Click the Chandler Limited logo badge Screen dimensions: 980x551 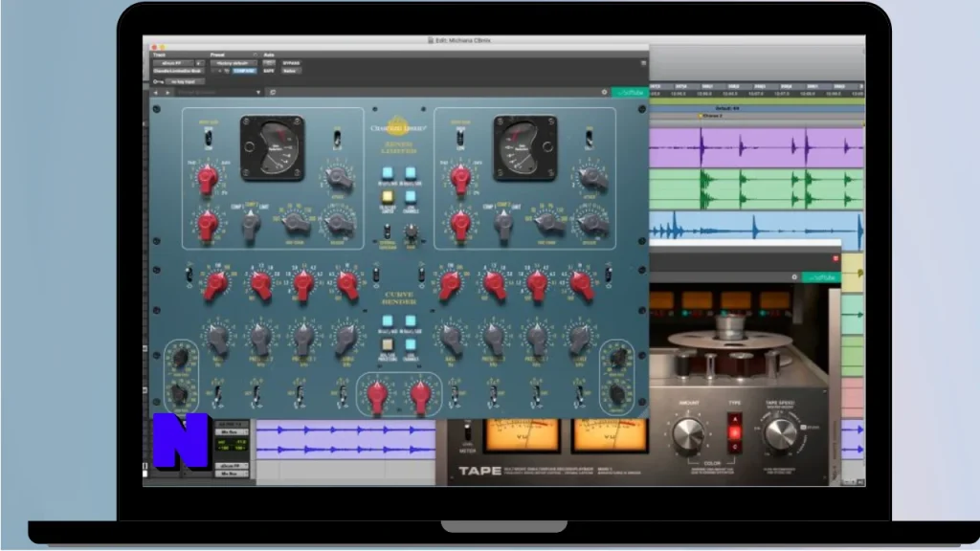point(398,127)
